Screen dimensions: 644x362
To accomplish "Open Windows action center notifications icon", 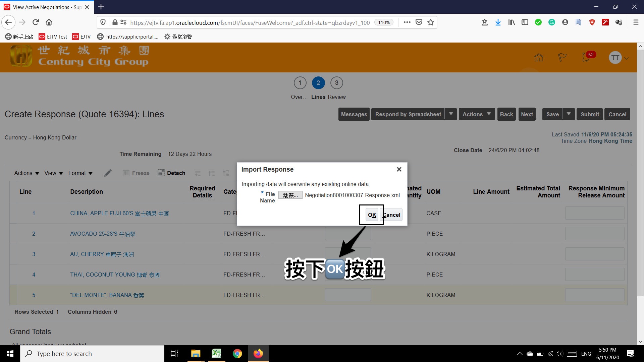I will click(x=630, y=354).
